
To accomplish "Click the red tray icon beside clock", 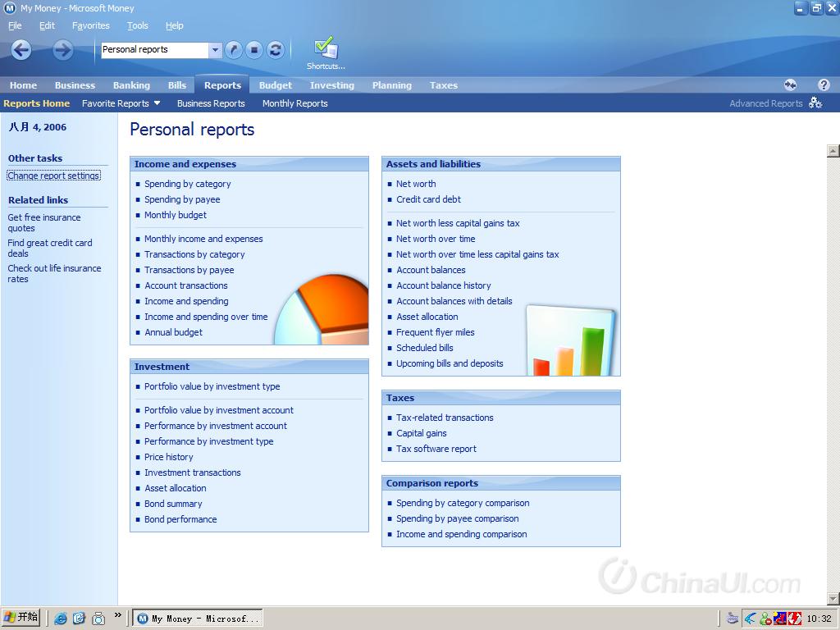I will 794,619.
